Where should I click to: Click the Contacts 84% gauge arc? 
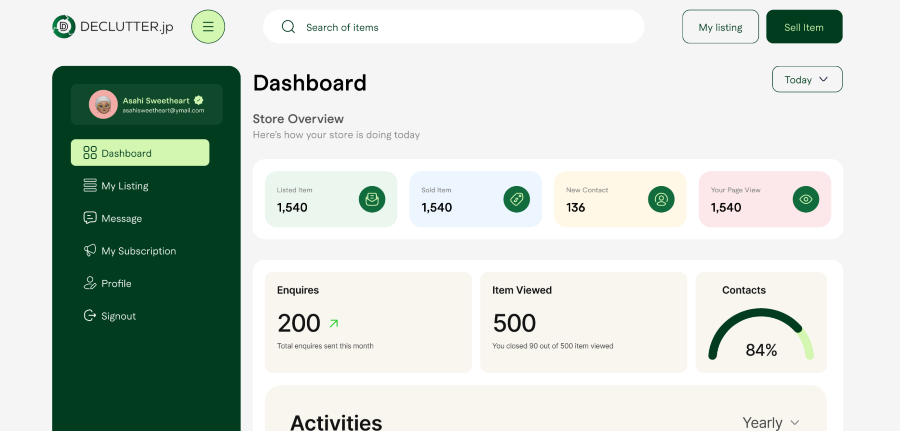(761, 334)
